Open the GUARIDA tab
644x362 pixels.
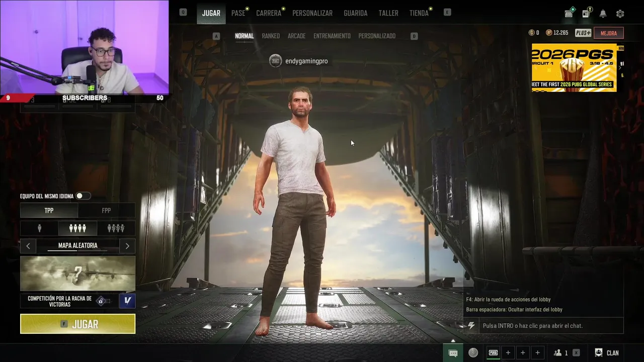(x=355, y=13)
